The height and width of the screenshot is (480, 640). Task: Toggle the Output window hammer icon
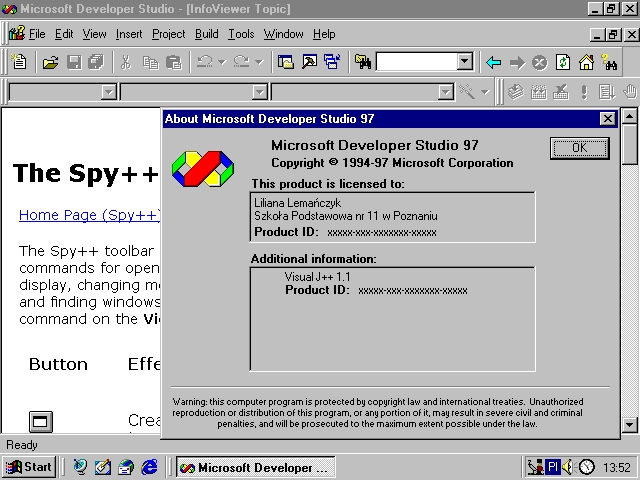[309, 62]
